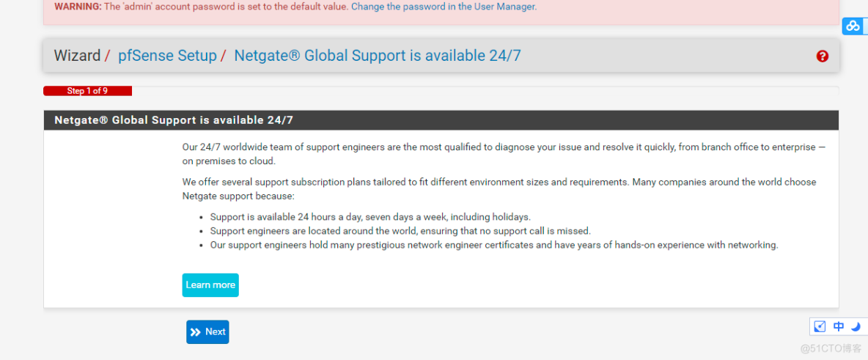868x360 pixels.
Task: Click the dark Netgate Global Support panel heading
Action: [x=441, y=120]
